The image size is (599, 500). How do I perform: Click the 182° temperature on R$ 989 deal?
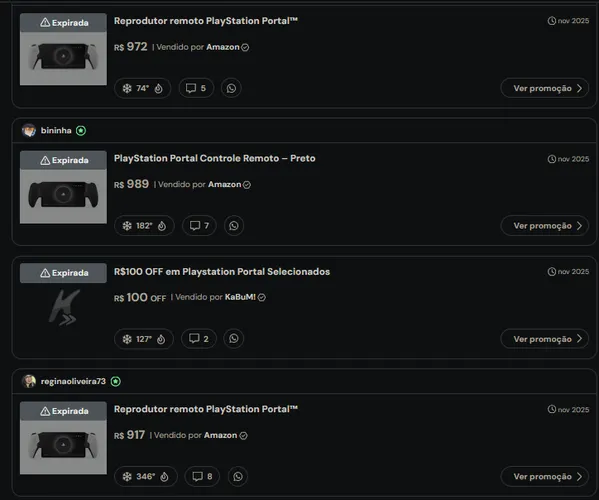(x=144, y=226)
